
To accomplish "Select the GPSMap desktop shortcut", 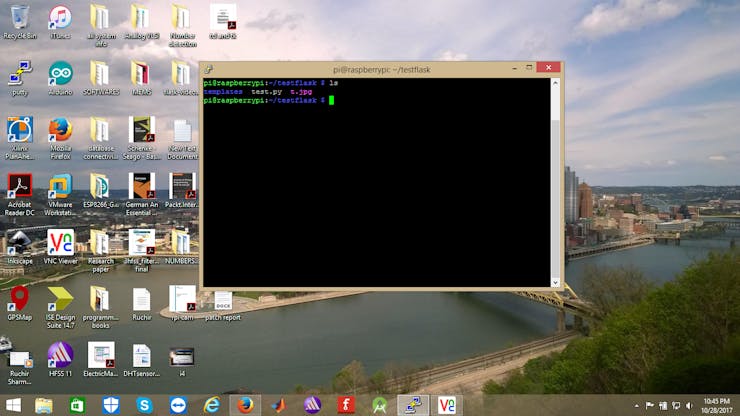I will click(x=19, y=303).
